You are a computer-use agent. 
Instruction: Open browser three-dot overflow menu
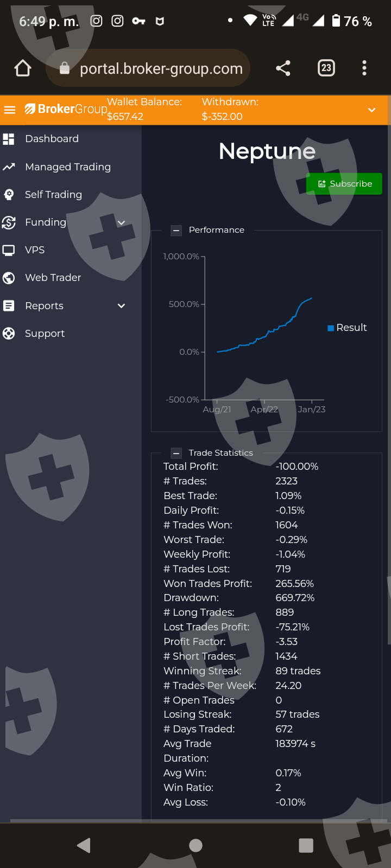click(x=364, y=68)
